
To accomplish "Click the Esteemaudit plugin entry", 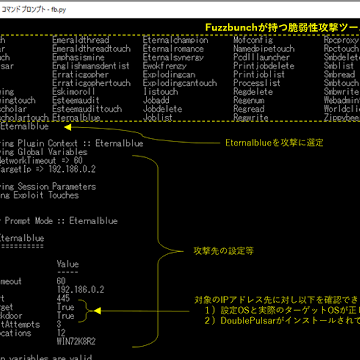I will coord(76,100).
